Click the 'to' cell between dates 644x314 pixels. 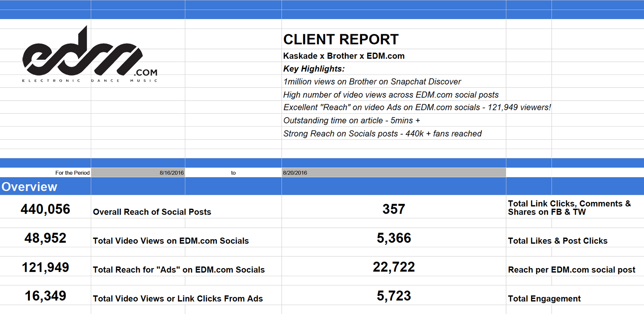233,173
